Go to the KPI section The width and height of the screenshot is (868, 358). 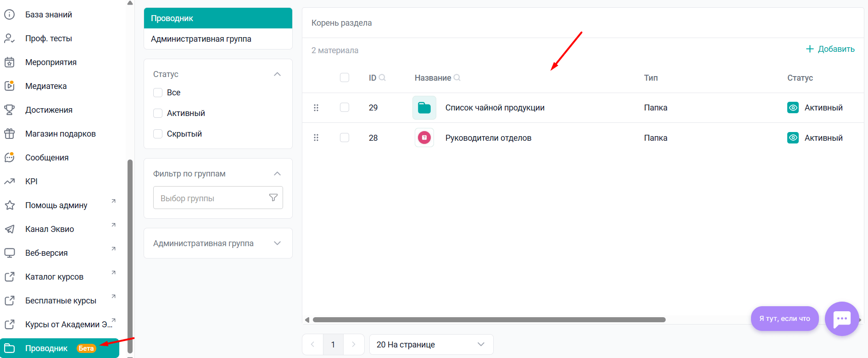(x=31, y=182)
